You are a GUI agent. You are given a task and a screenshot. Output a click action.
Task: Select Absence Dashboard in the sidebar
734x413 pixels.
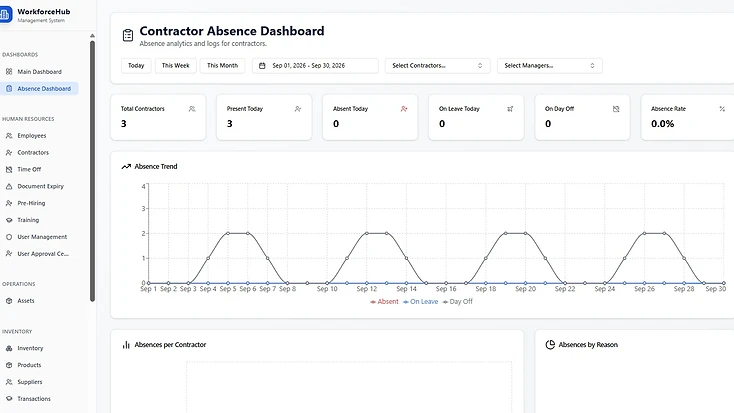(39, 88)
